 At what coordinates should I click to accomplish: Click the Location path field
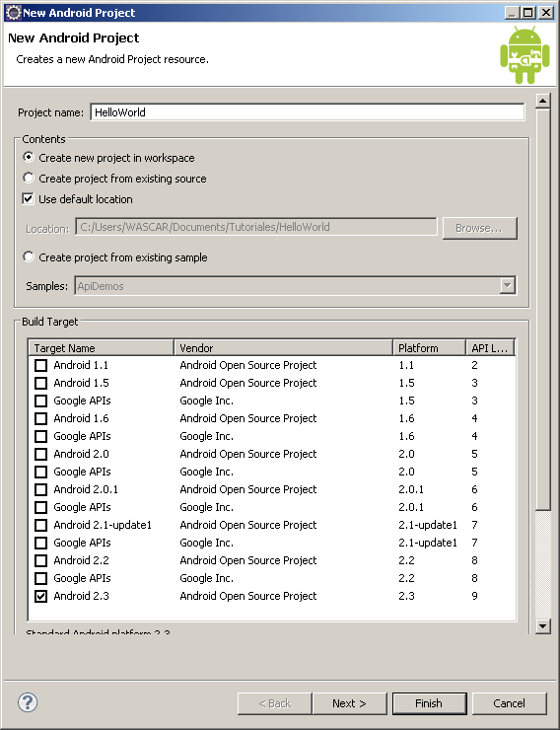tap(256, 227)
